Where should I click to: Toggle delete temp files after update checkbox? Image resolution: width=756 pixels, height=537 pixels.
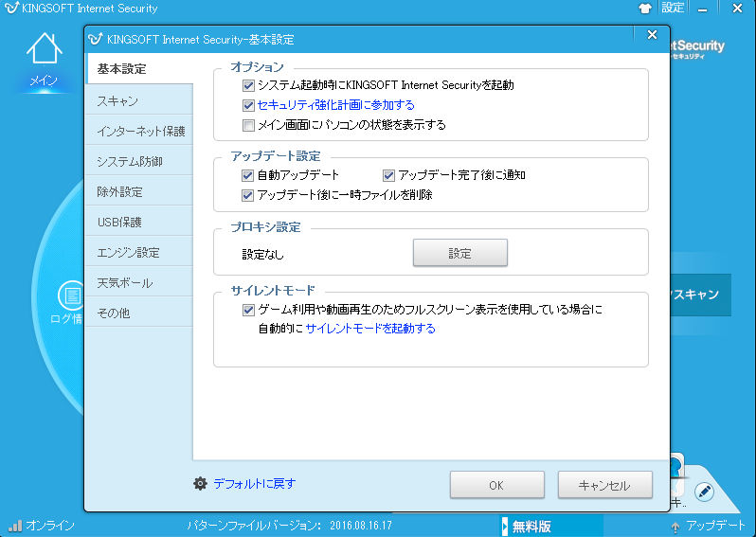pyautogui.click(x=248, y=195)
